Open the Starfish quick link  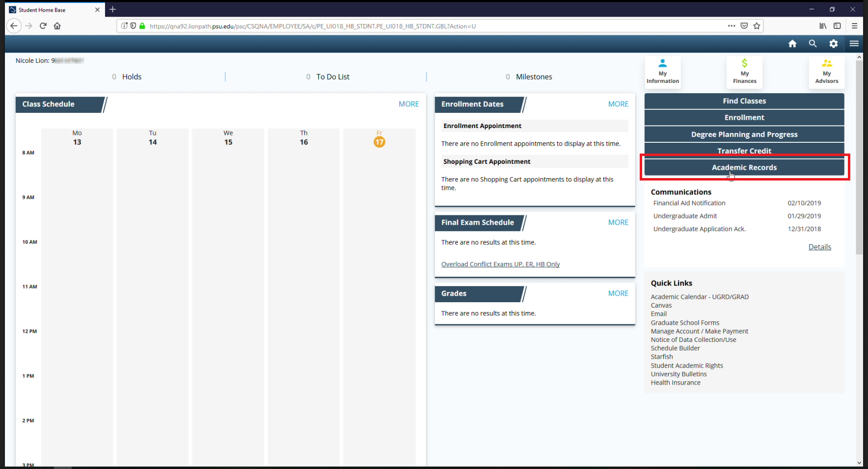(662, 357)
